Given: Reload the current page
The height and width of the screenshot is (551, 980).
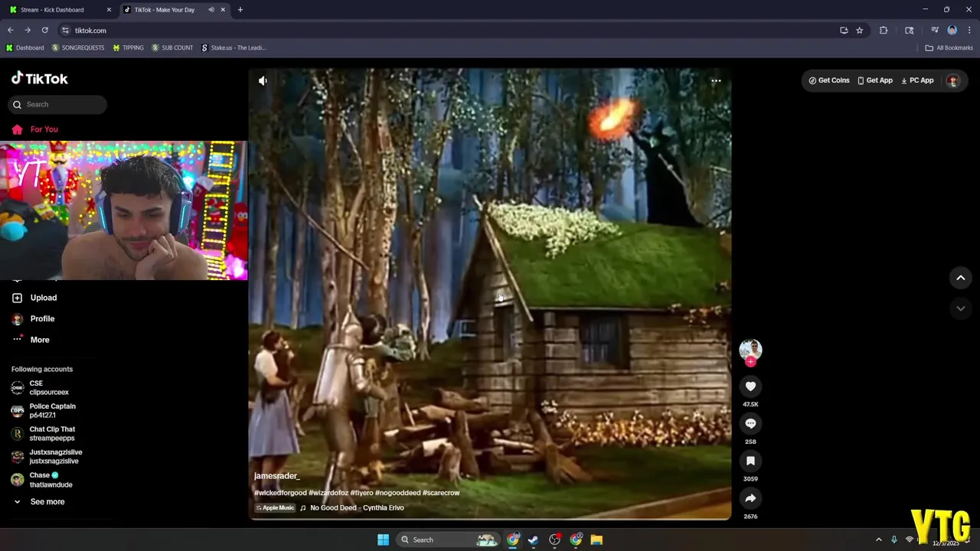Looking at the screenshot, I should coord(45,31).
